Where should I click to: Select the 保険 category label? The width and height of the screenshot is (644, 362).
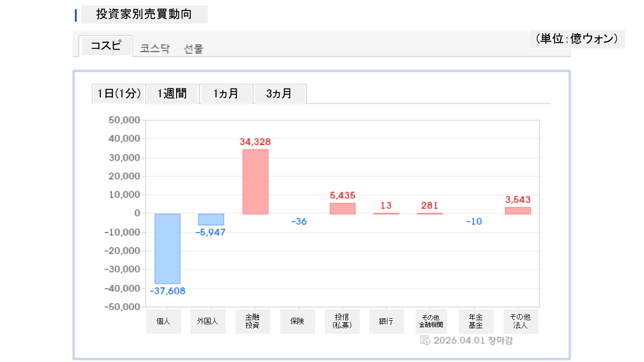click(297, 321)
